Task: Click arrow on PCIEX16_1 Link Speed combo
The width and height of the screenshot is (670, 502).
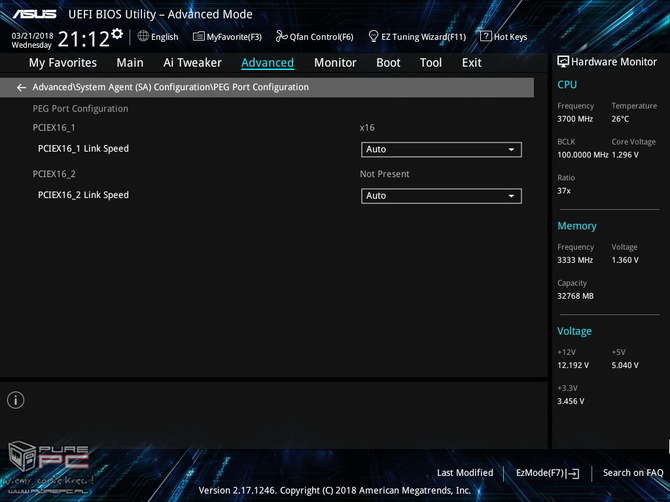Action: 511,150
